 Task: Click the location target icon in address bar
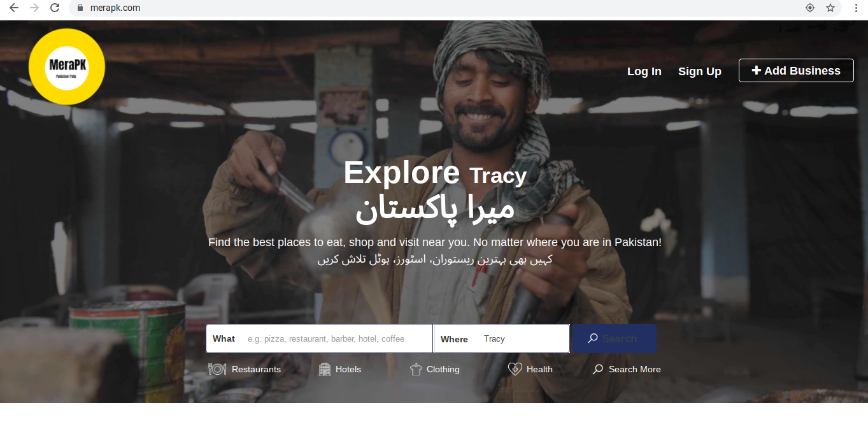point(810,8)
